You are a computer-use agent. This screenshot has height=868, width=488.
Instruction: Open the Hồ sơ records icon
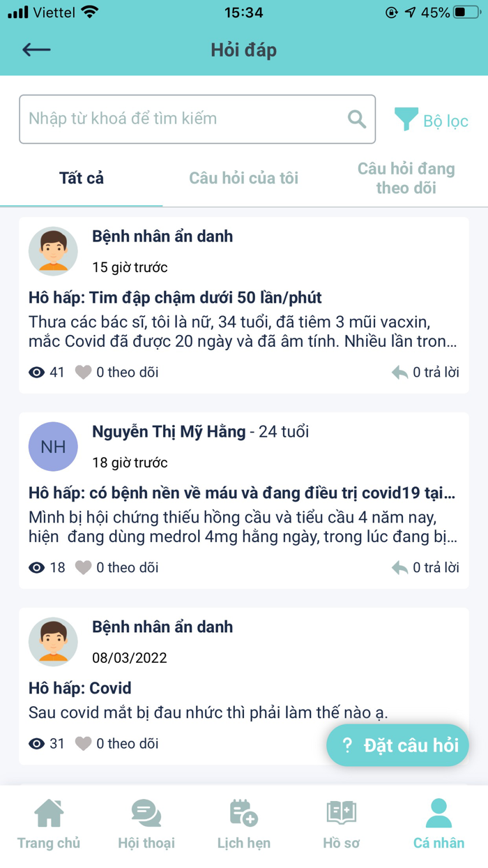[x=341, y=813]
